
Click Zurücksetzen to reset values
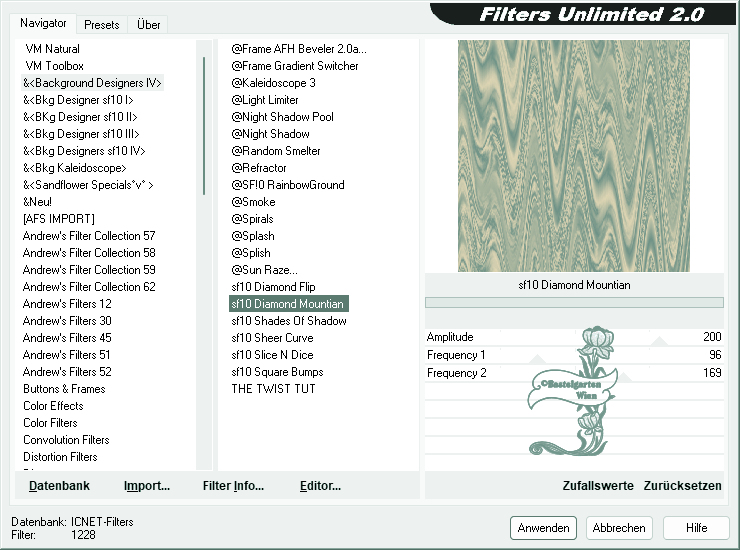pyautogui.click(x=682, y=486)
